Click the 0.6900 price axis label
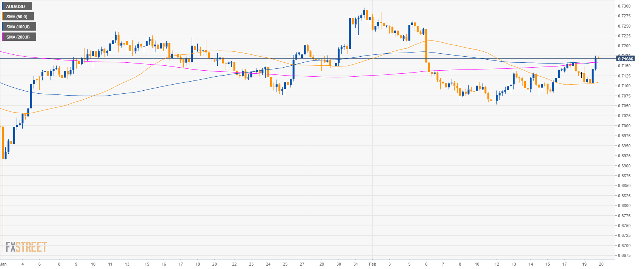Screen dimensions: 644x269 tap(624, 166)
